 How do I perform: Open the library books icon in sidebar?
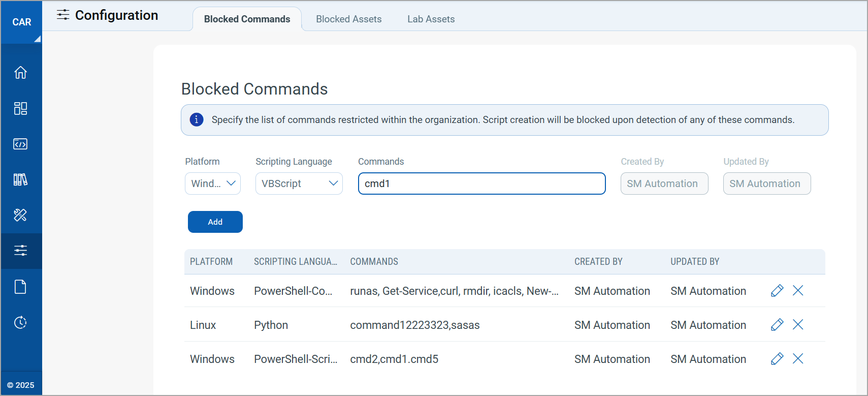(20, 179)
